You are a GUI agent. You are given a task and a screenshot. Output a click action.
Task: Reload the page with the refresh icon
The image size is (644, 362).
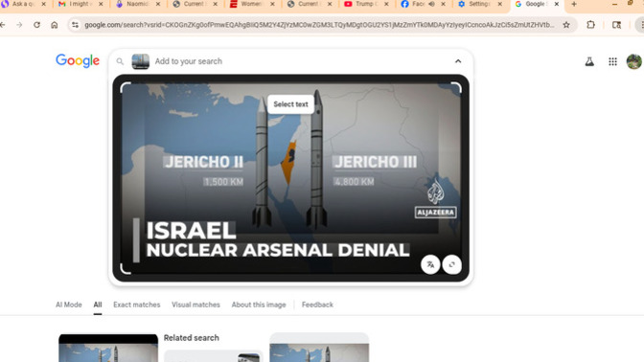click(x=36, y=25)
